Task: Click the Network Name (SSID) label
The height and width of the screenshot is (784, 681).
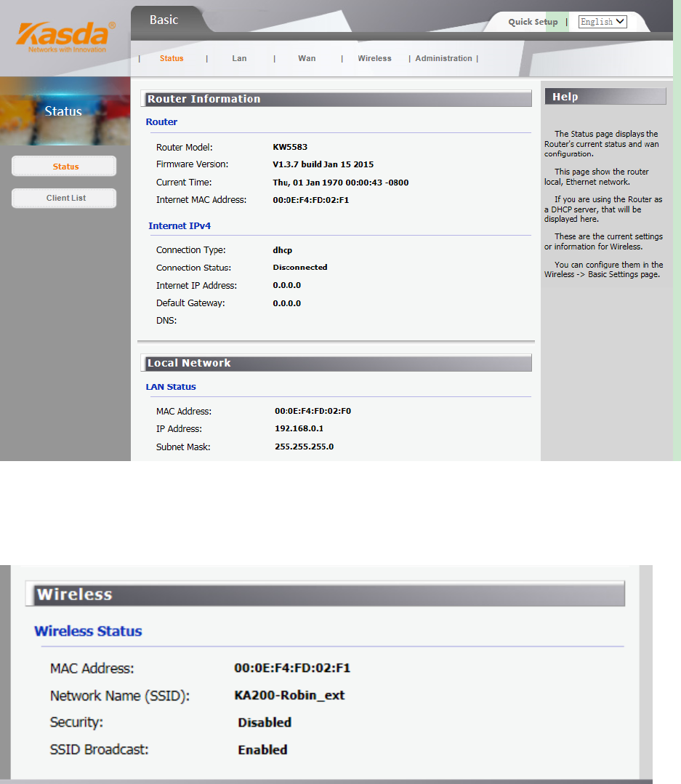Action: 119,696
